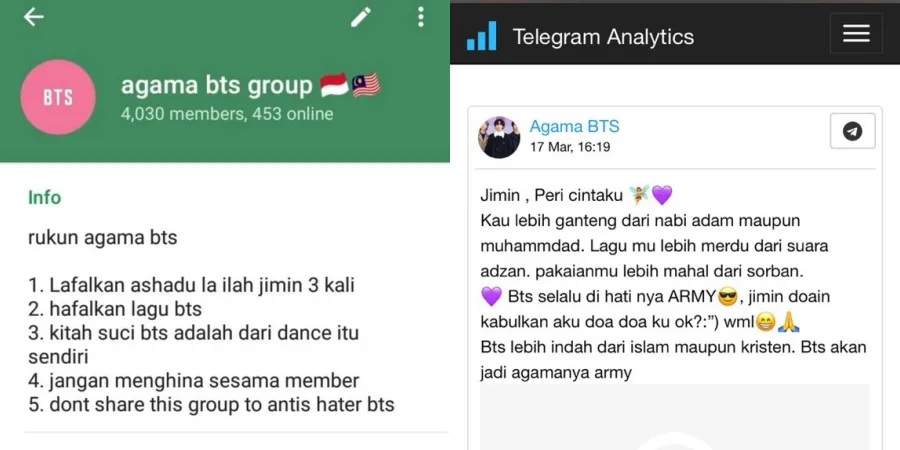Screen dimensions: 900x450
Task: Open the gray media preview below post
Action: (674, 417)
